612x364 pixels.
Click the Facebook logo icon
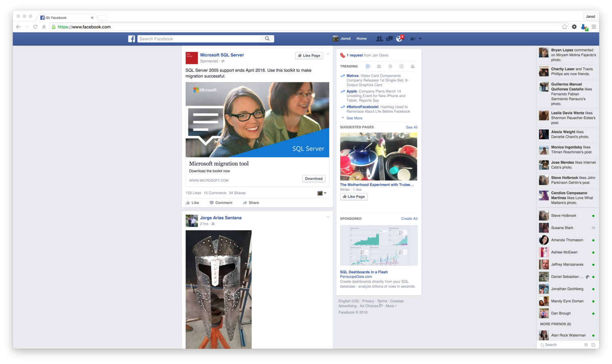(131, 39)
